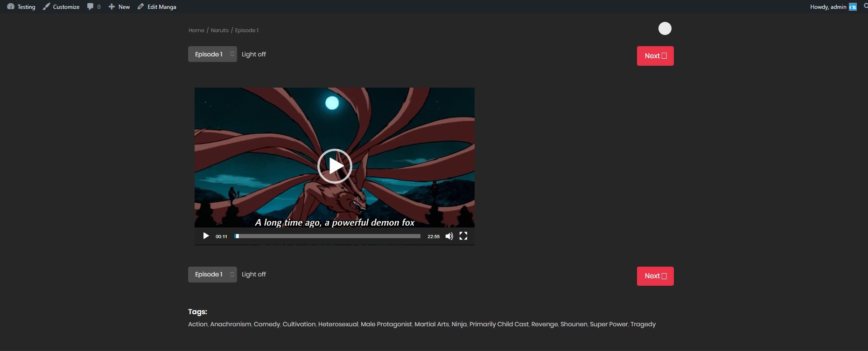Toggle the top Light off link
The image size is (868, 351).
click(254, 54)
